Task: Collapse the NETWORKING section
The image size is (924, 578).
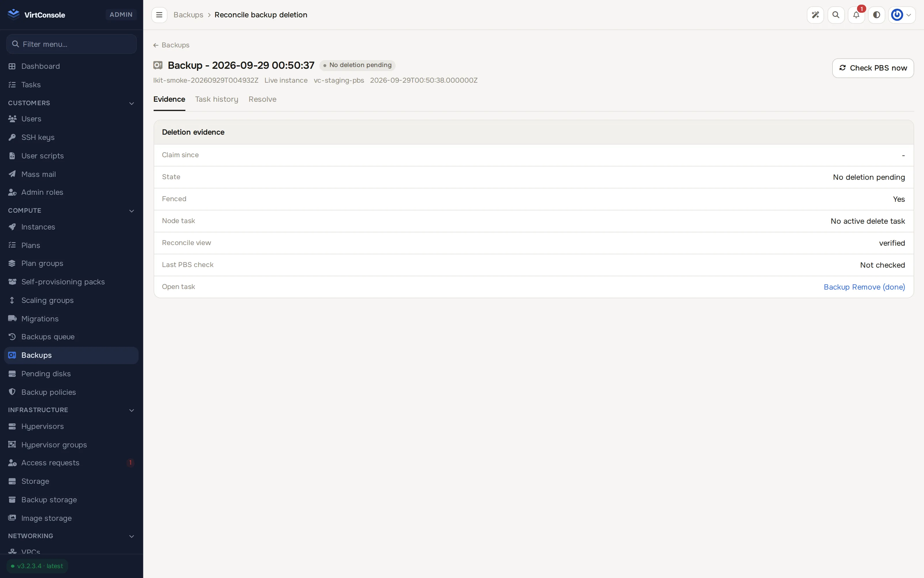Action: [x=71, y=536]
